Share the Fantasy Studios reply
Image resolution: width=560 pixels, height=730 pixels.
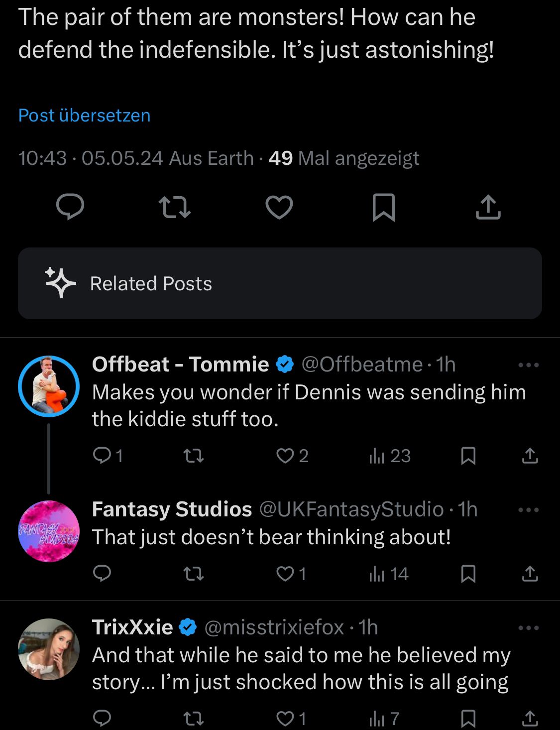pos(530,574)
